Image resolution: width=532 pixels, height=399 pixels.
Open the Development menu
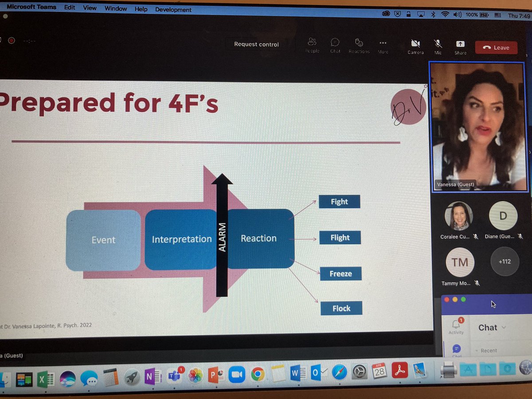(x=173, y=9)
